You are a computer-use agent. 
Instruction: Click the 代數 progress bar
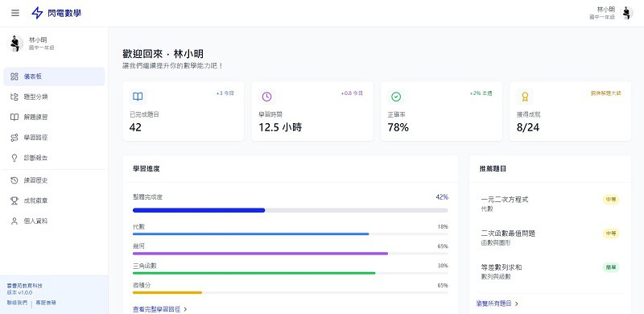pos(291,233)
